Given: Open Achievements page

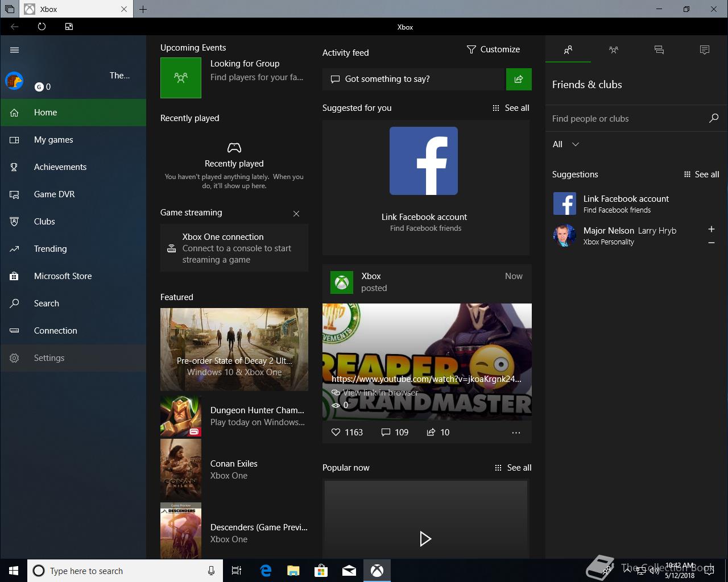Looking at the screenshot, I should [73, 167].
